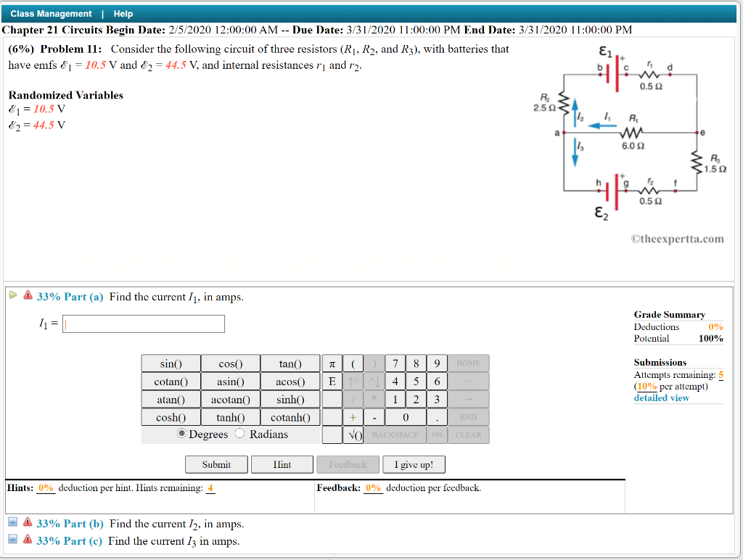Click inside the I1 answer input field

pos(143,324)
